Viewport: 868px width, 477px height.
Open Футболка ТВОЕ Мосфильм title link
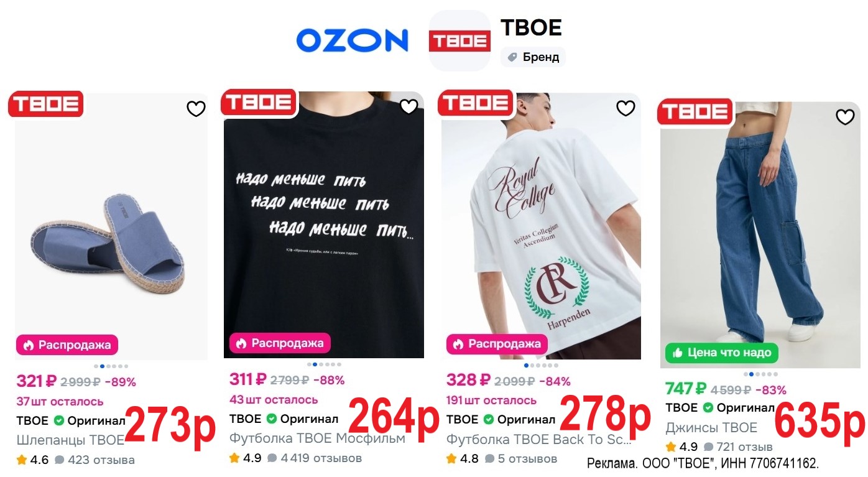pos(317,438)
